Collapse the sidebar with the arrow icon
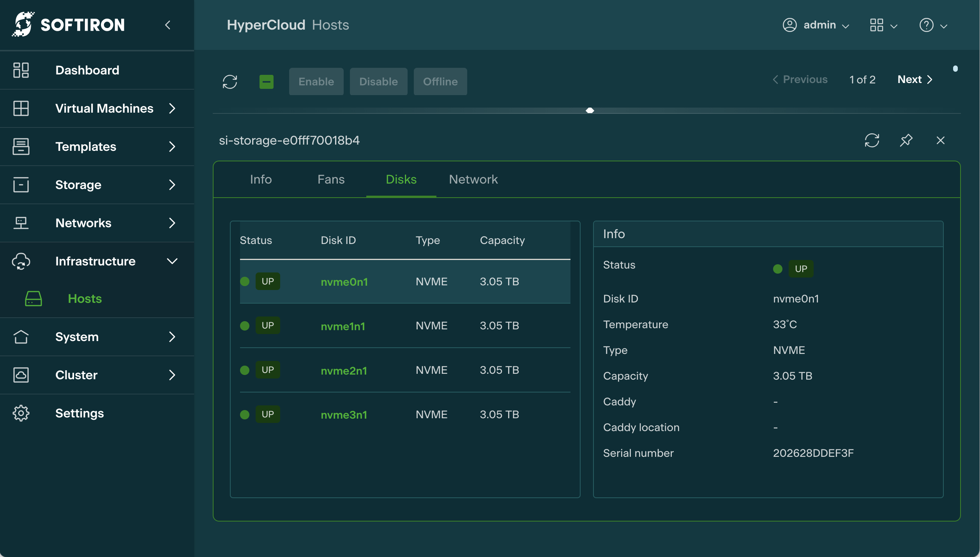This screenshot has height=557, width=980. click(168, 25)
